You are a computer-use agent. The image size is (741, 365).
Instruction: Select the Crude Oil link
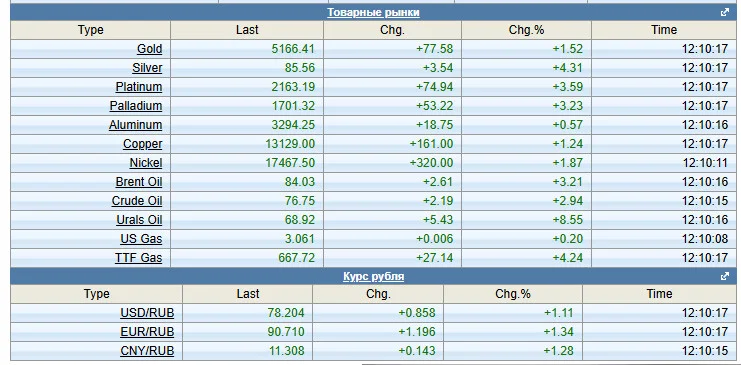point(137,201)
